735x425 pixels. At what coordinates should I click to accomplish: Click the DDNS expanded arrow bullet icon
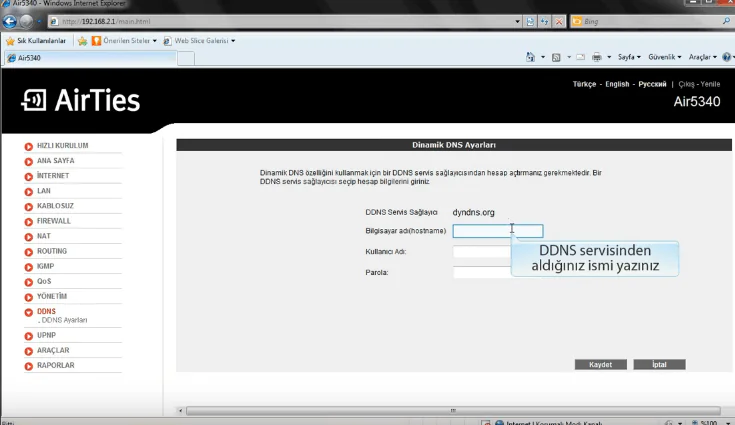[x=29, y=312]
